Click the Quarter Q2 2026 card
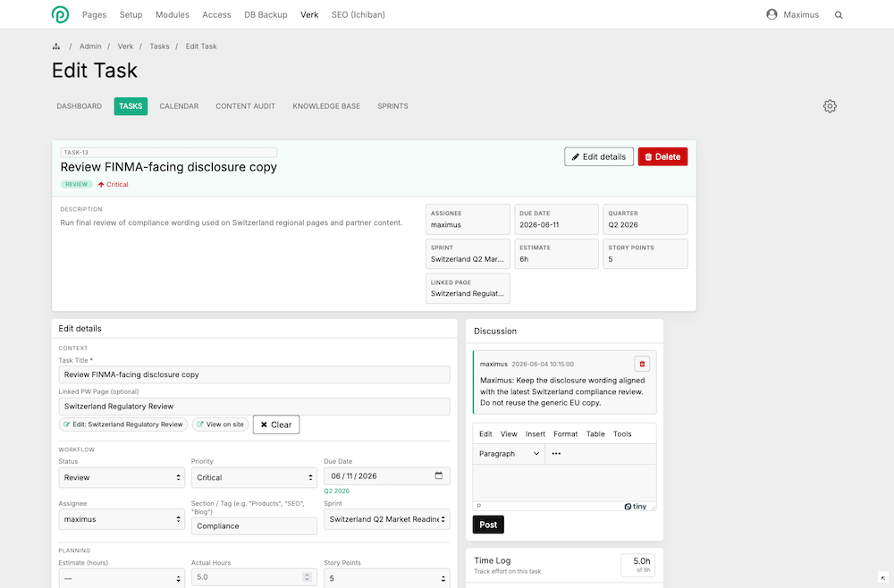Image resolution: width=894 pixels, height=588 pixels. (x=645, y=219)
